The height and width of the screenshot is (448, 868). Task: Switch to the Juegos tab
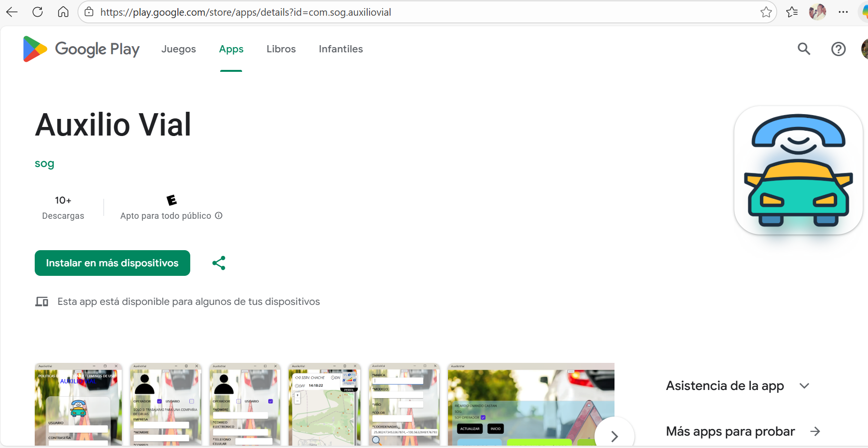[178, 49]
